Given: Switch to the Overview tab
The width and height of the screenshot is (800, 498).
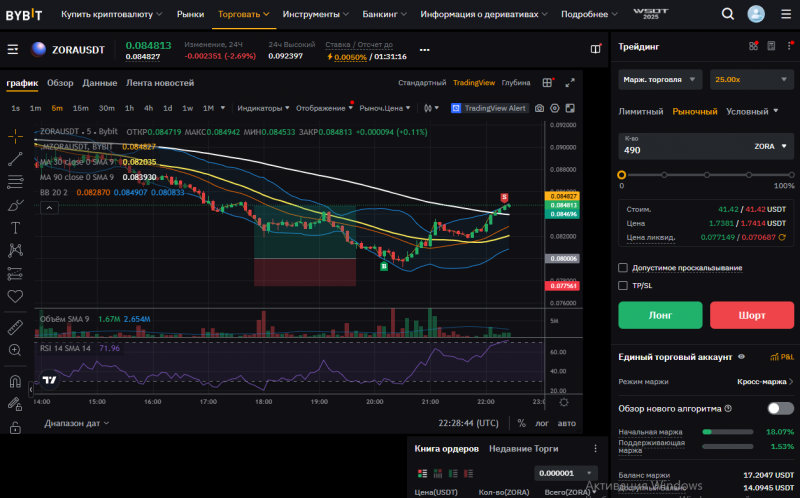Looking at the screenshot, I should (60, 83).
